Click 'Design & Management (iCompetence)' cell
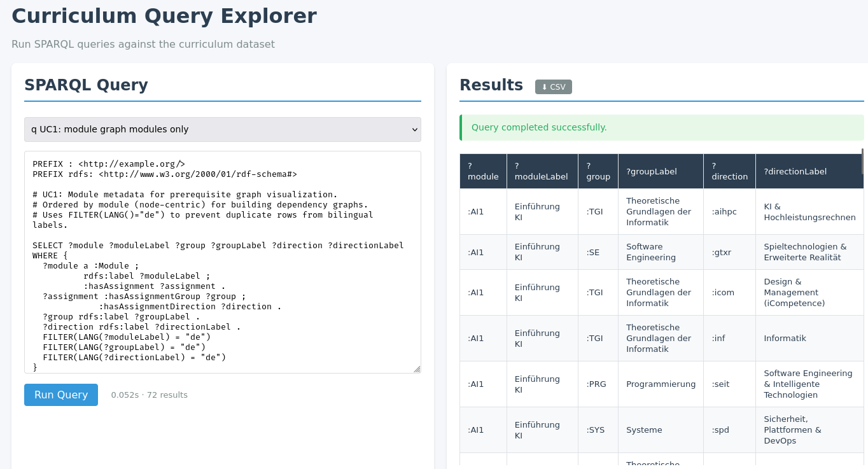The image size is (868, 469). [x=809, y=293]
